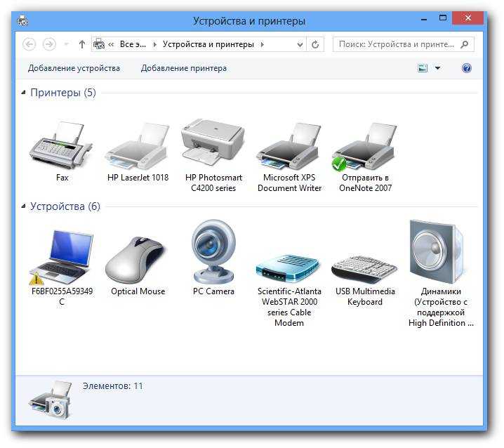Click the Устройства и принтеры breadcrumb
Screen dimensions: 504x448
point(208,44)
